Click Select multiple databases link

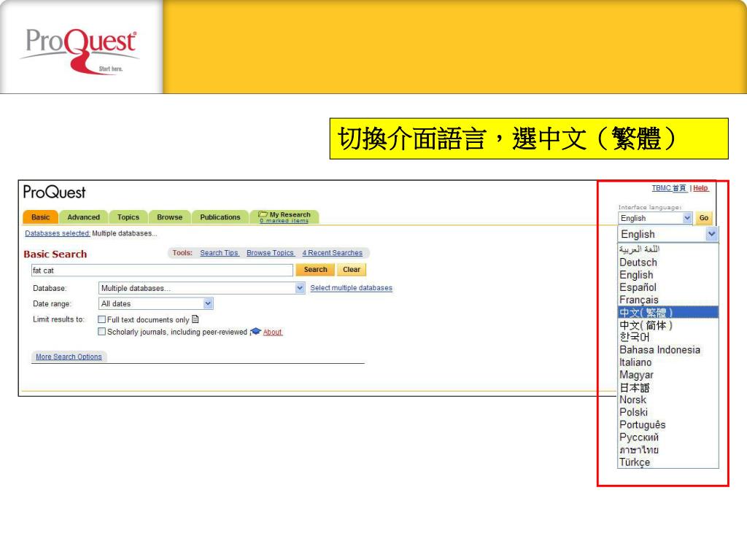click(351, 288)
